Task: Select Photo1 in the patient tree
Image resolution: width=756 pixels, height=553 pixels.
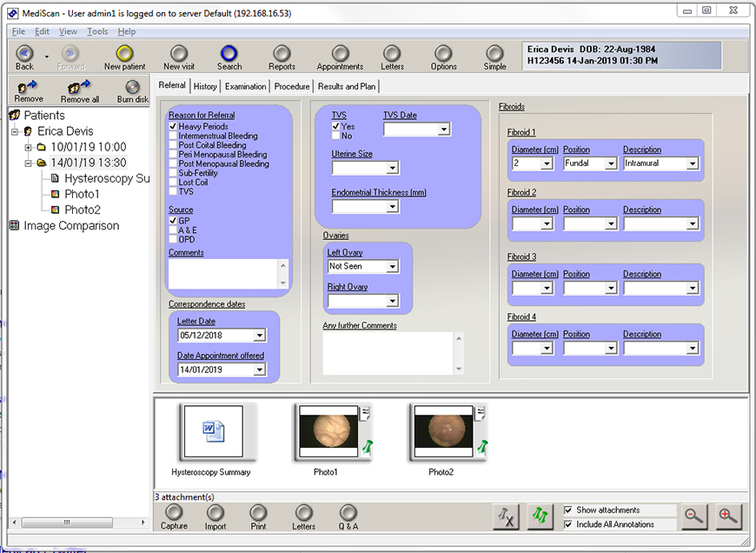Action: pos(82,194)
